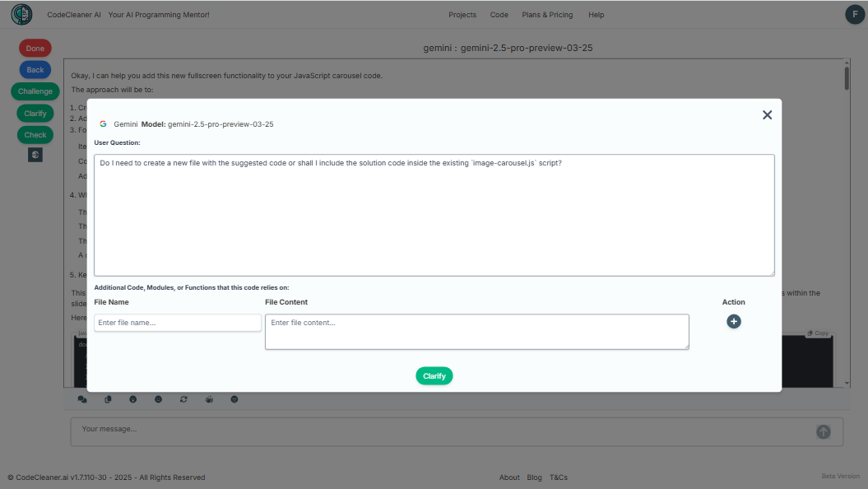The width and height of the screenshot is (868, 489).
Task: Click the blue Back button
Action: (35, 70)
